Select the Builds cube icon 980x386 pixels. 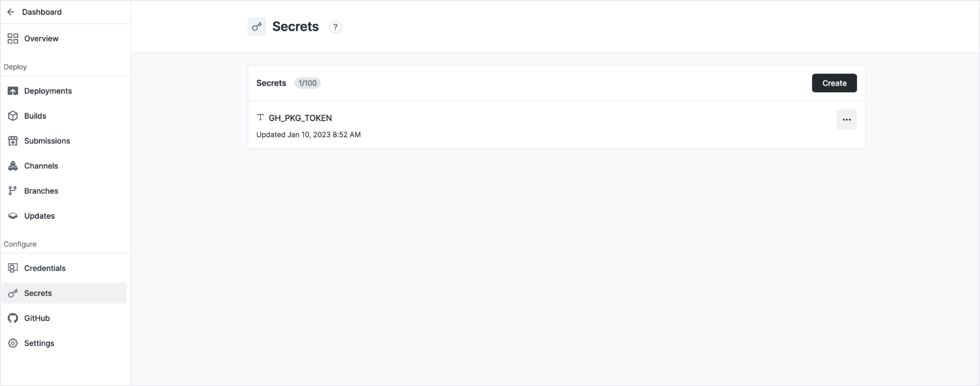pyautogui.click(x=13, y=116)
